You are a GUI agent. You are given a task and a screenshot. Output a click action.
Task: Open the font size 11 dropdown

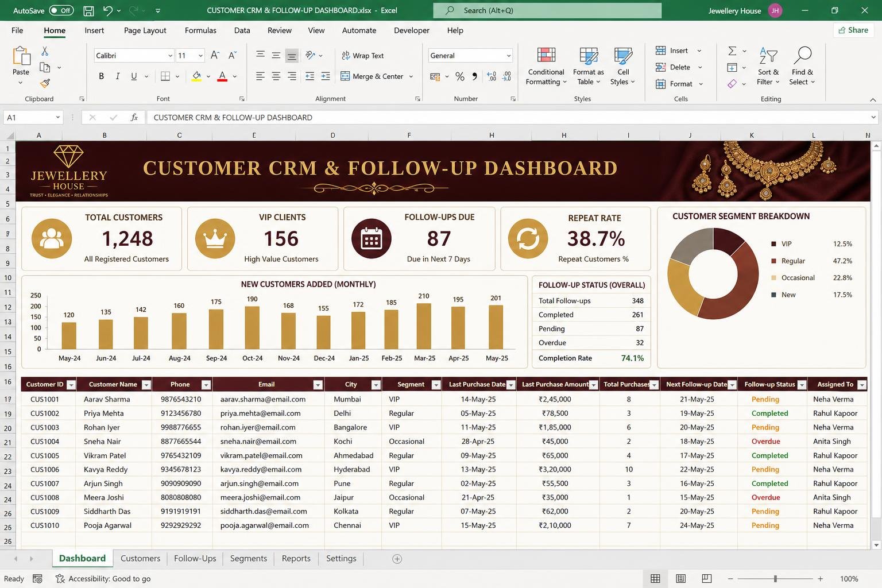tap(200, 56)
